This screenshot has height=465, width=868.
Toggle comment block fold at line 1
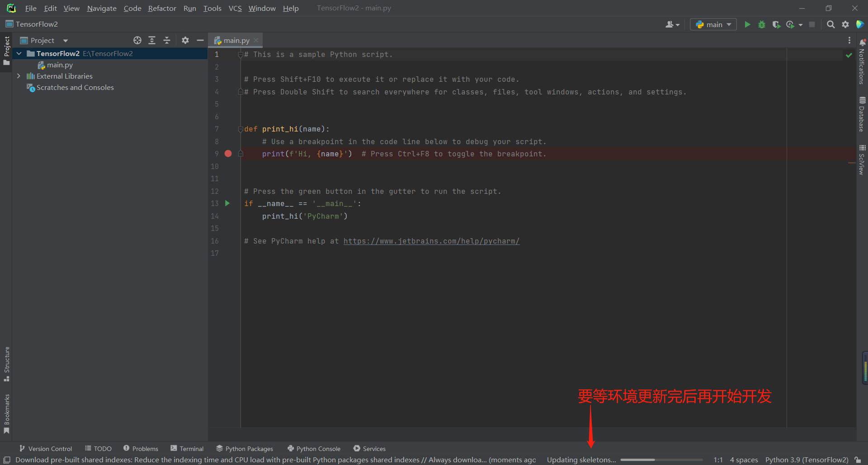(x=241, y=55)
